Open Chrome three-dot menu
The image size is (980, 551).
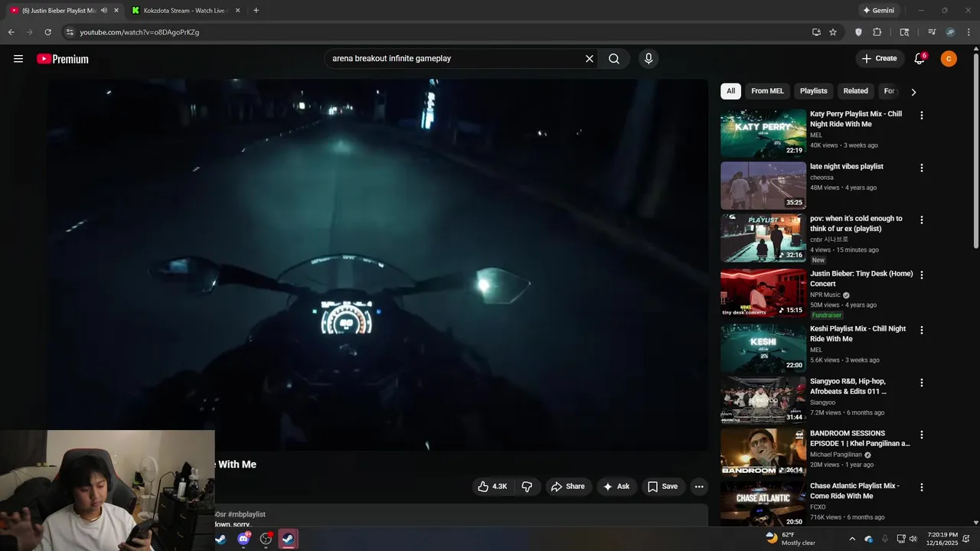(969, 32)
